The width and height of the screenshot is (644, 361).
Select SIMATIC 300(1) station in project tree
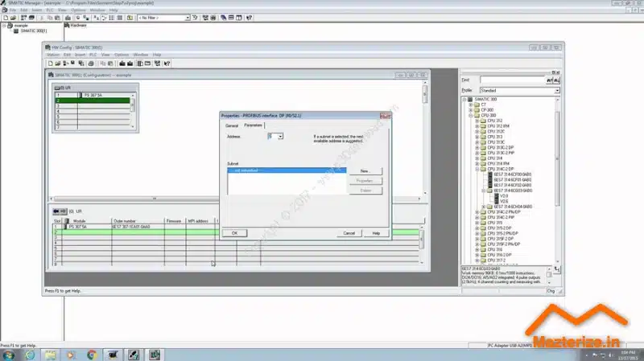pyautogui.click(x=34, y=31)
